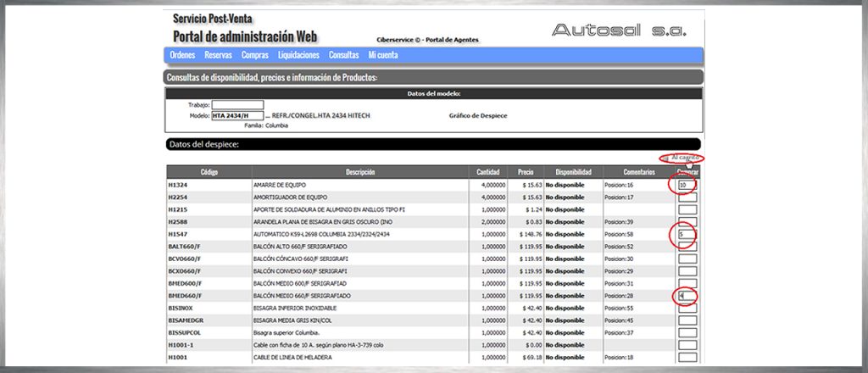Viewport: 868px width, 373px height.
Task: Open the Ordenes menu
Action: [x=182, y=55]
